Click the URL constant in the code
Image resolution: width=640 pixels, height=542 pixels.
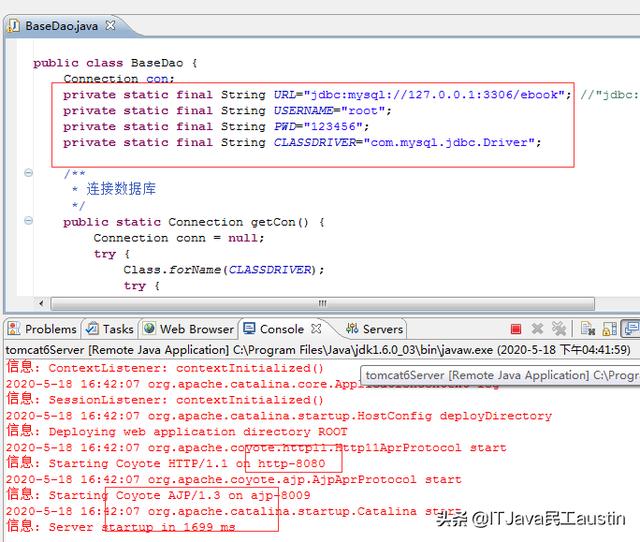[284, 95]
